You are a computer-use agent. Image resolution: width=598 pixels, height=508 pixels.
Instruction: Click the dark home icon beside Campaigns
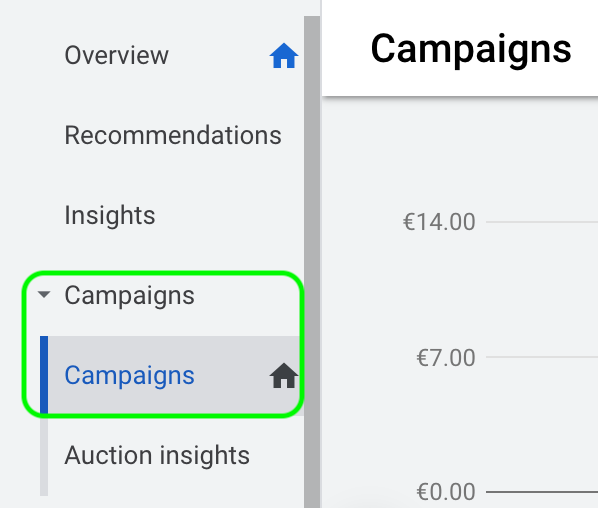pos(284,376)
